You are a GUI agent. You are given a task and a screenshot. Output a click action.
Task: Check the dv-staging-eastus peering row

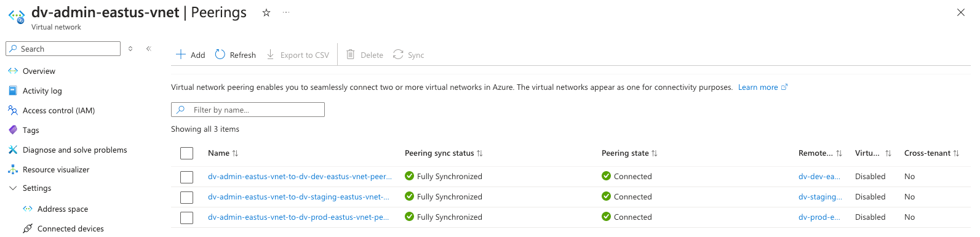pos(187,198)
